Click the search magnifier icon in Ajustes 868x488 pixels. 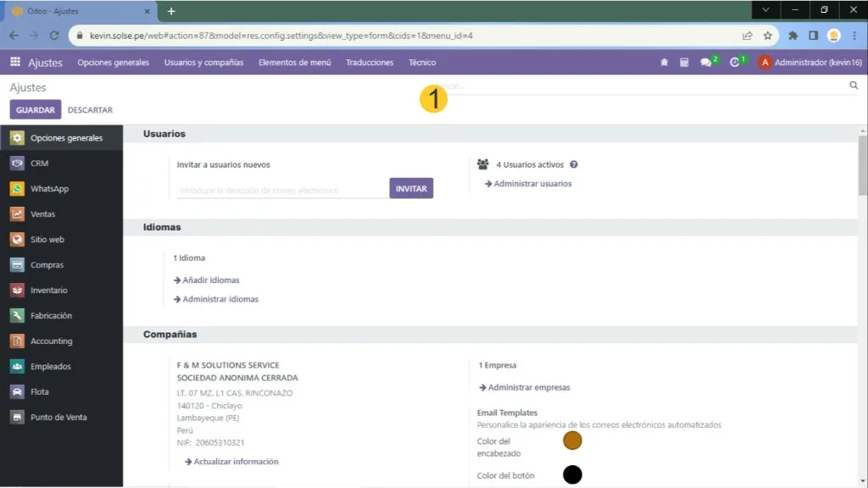coord(854,86)
